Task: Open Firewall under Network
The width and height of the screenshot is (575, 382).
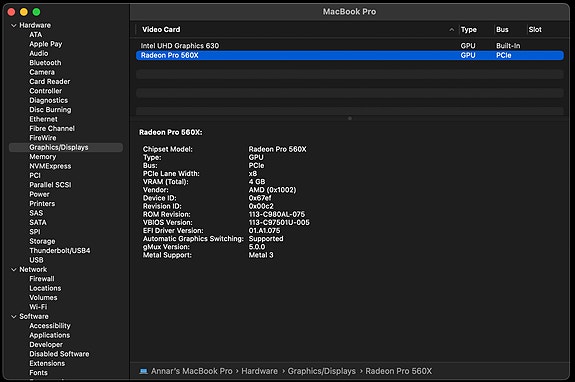Action: pos(42,279)
